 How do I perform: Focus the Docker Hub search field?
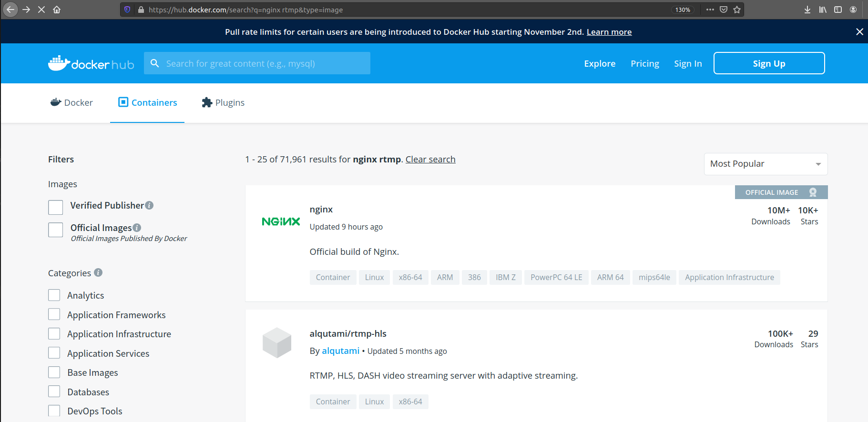click(257, 63)
